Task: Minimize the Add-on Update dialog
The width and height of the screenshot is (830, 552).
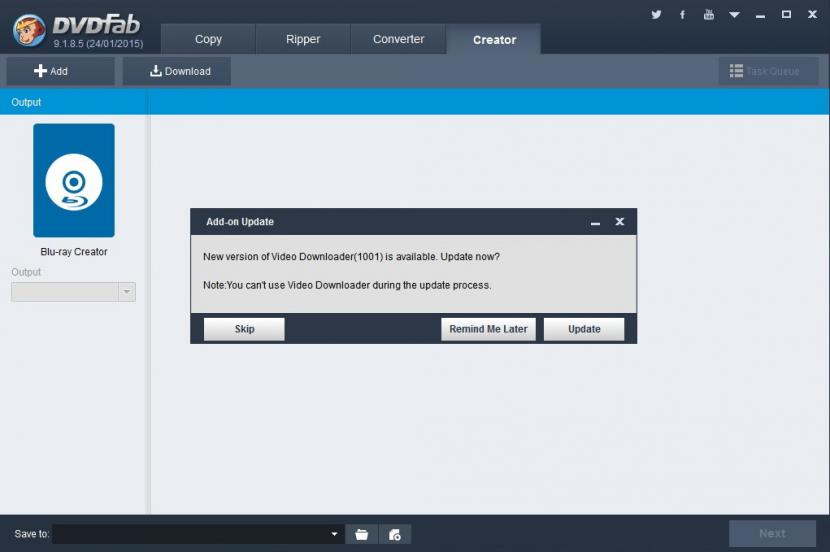Action: coord(596,222)
